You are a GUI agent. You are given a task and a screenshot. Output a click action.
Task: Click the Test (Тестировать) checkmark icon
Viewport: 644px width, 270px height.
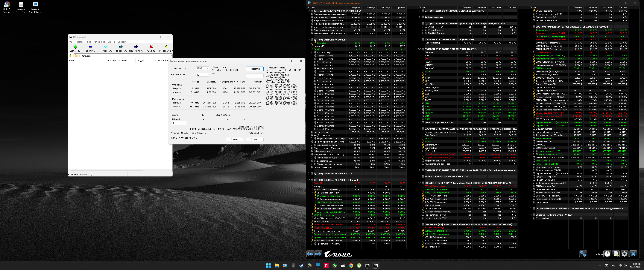click(106, 47)
